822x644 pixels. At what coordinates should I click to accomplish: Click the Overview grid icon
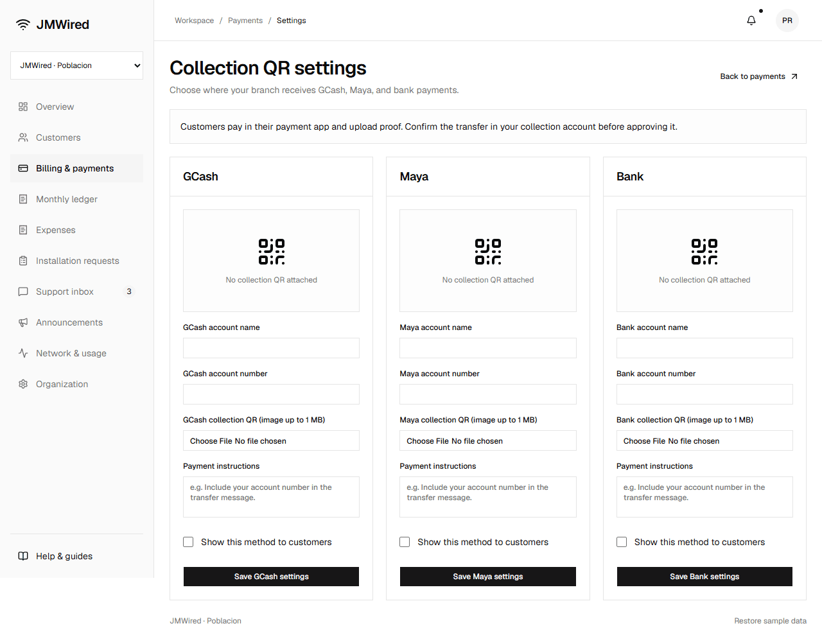point(23,107)
